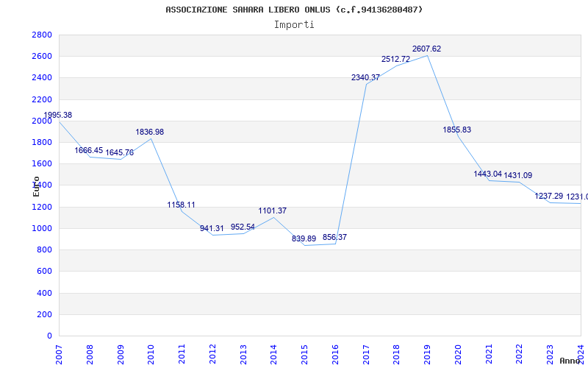Select the y-axis value 2800
The height and width of the screenshot is (368, 588).
[42, 35]
